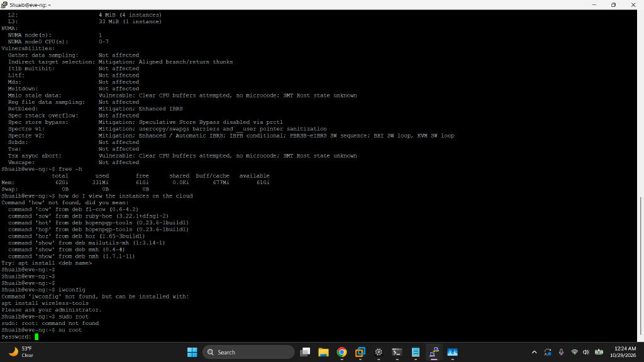644x362 pixels.
Task: Click the 'free -h' command text
Action: 70,169
